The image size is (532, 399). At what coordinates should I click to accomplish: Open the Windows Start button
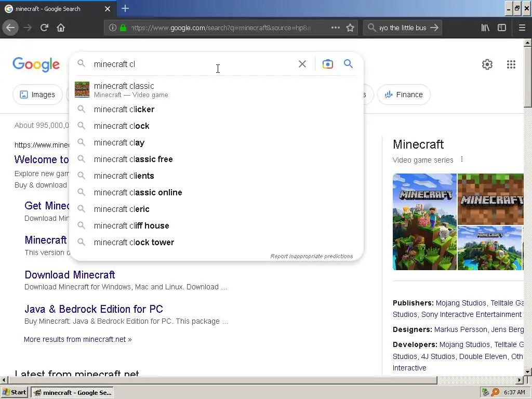(15, 392)
